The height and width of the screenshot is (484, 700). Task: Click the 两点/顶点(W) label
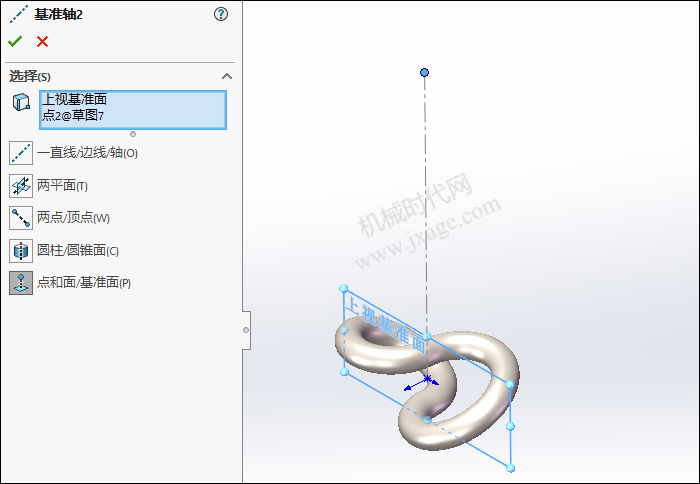click(x=74, y=217)
